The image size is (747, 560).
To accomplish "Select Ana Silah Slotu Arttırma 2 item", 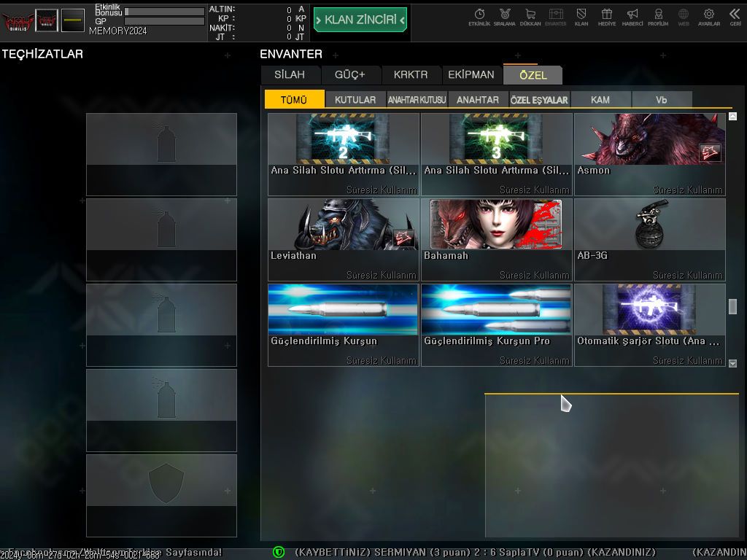I will pyautogui.click(x=344, y=155).
